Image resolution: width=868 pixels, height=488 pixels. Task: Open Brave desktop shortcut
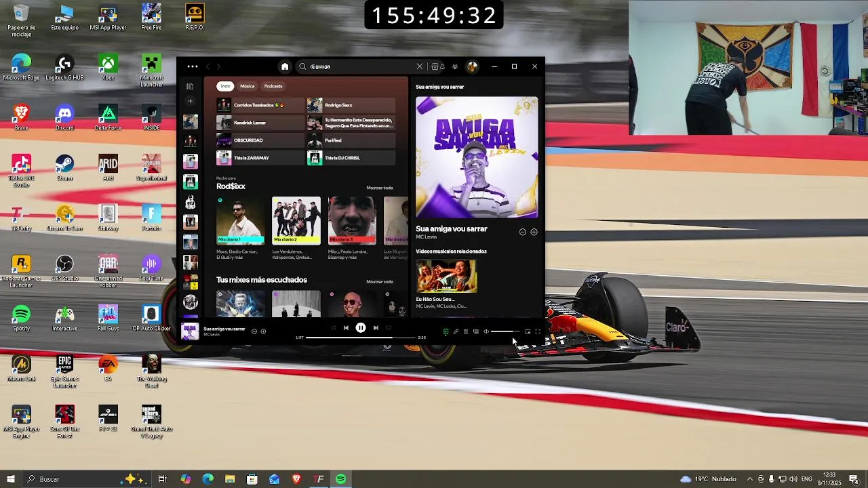21,117
